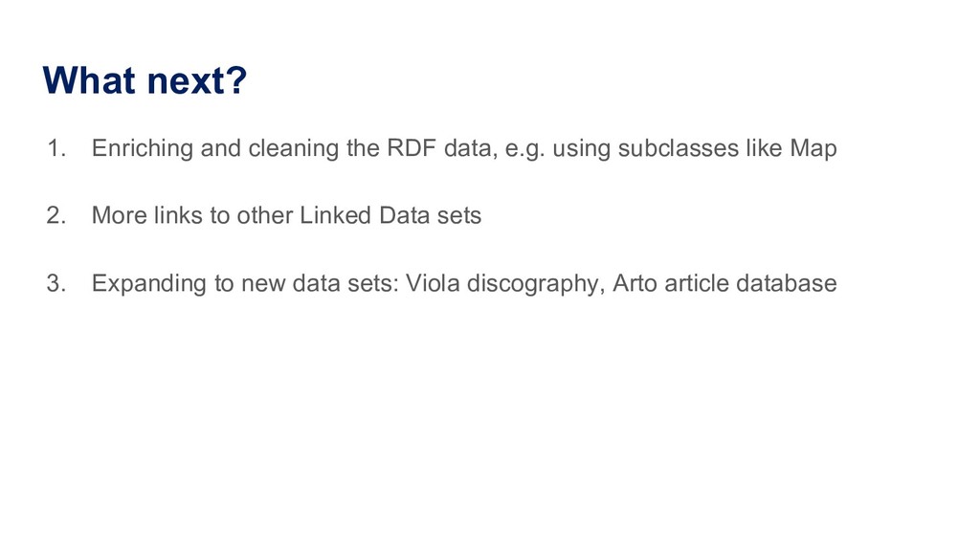Click 'Linked Data sets' in second item
Image resolution: width=980 pixels, height=551 pixels.
(x=390, y=216)
